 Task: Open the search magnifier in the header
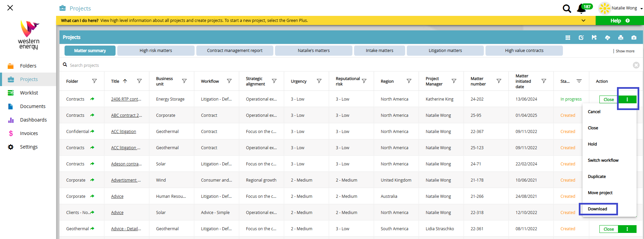tap(567, 8)
